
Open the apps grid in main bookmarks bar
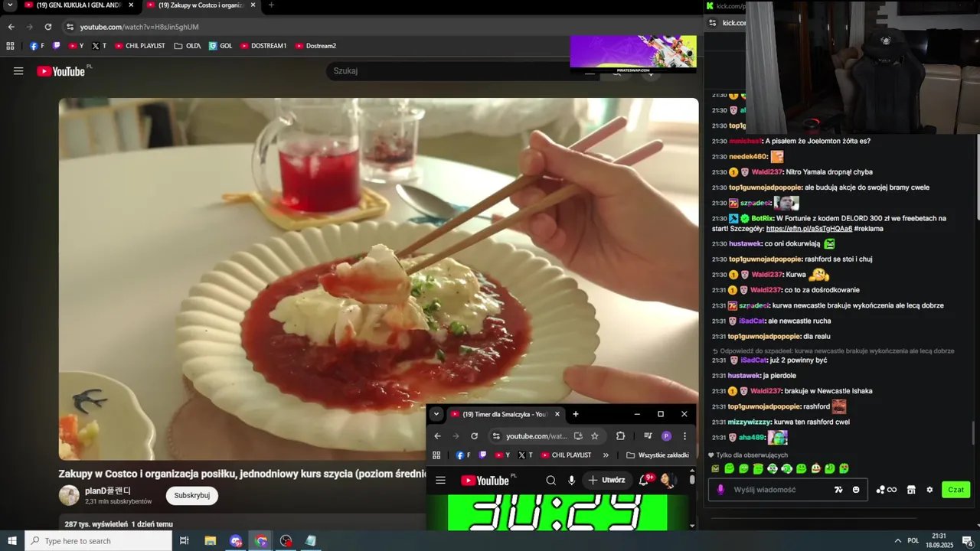[10, 46]
